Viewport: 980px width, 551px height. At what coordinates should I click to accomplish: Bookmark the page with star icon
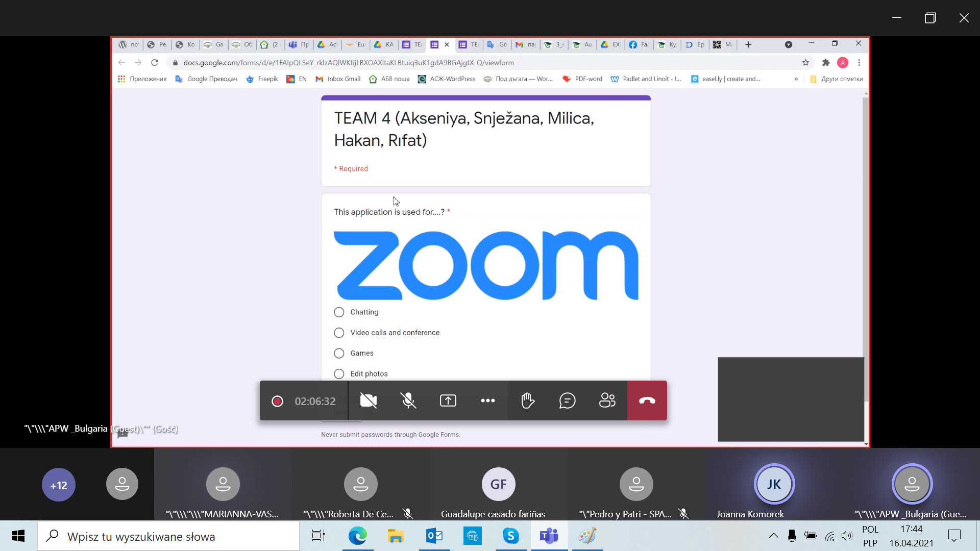tap(805, 62)
